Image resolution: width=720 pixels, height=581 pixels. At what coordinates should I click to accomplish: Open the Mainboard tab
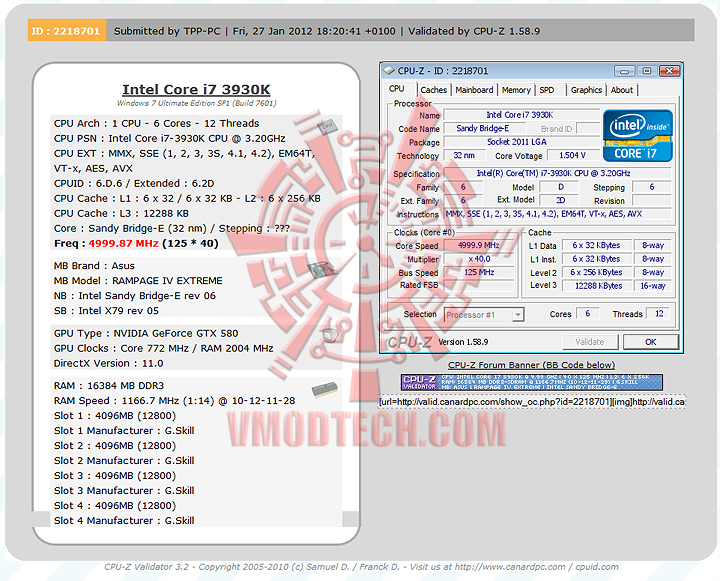(x=474, y=90)
